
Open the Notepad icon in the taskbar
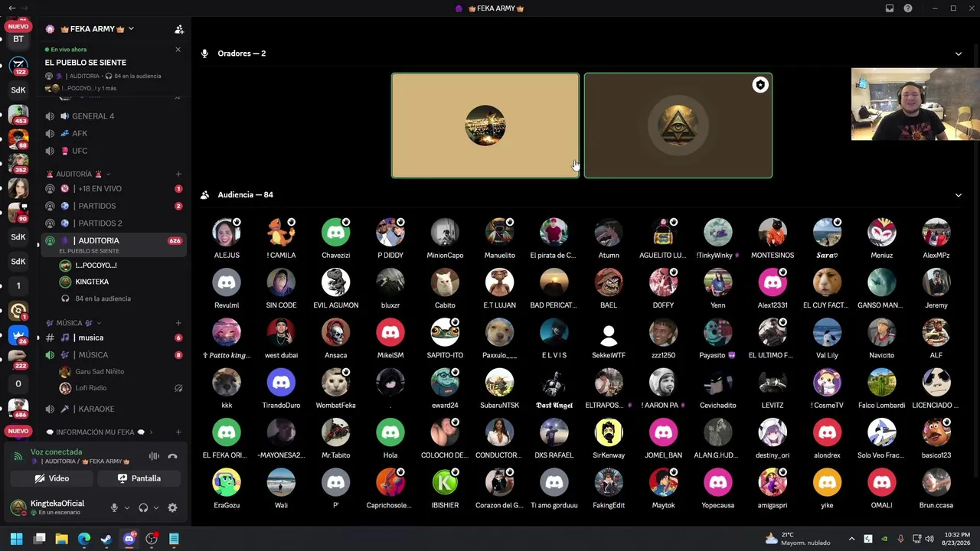tap(174, 539)
